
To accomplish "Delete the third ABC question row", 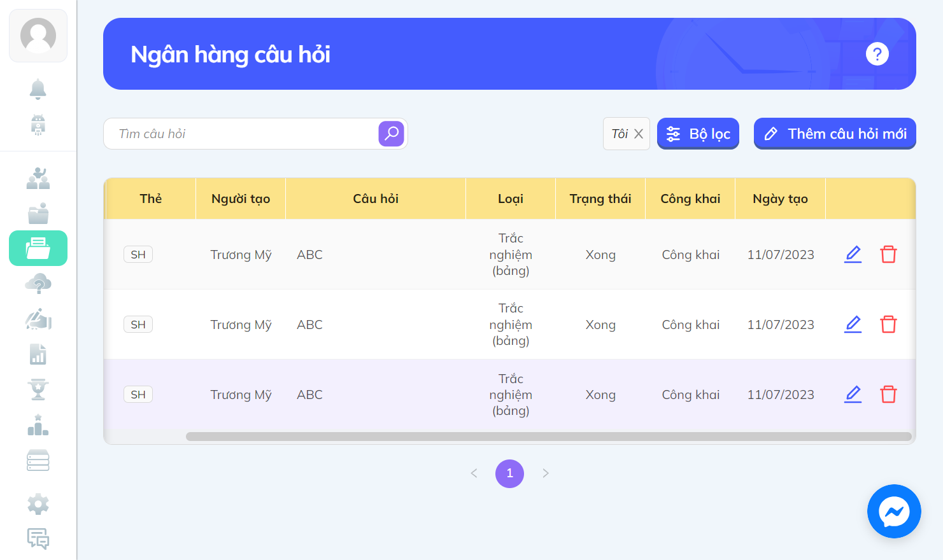I will pos(888,395).
